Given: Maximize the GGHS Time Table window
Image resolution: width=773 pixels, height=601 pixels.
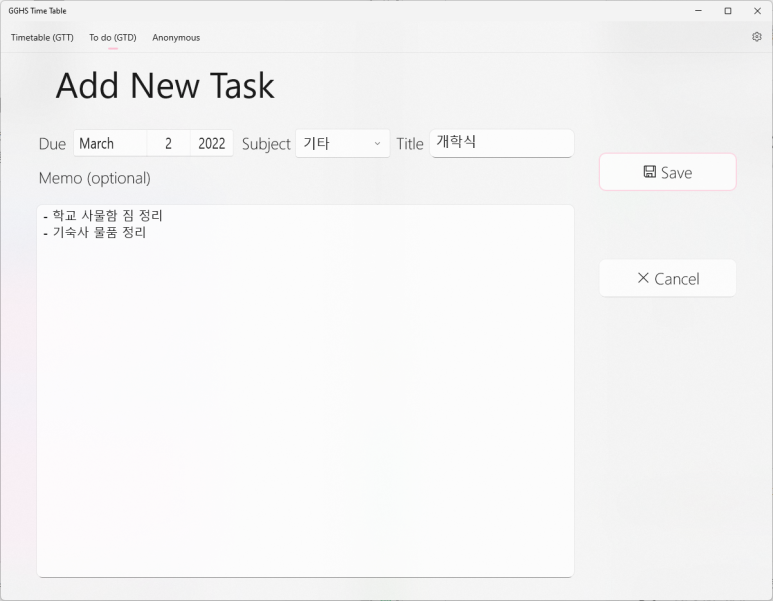Looking at the screenshot, I should 728,11.
